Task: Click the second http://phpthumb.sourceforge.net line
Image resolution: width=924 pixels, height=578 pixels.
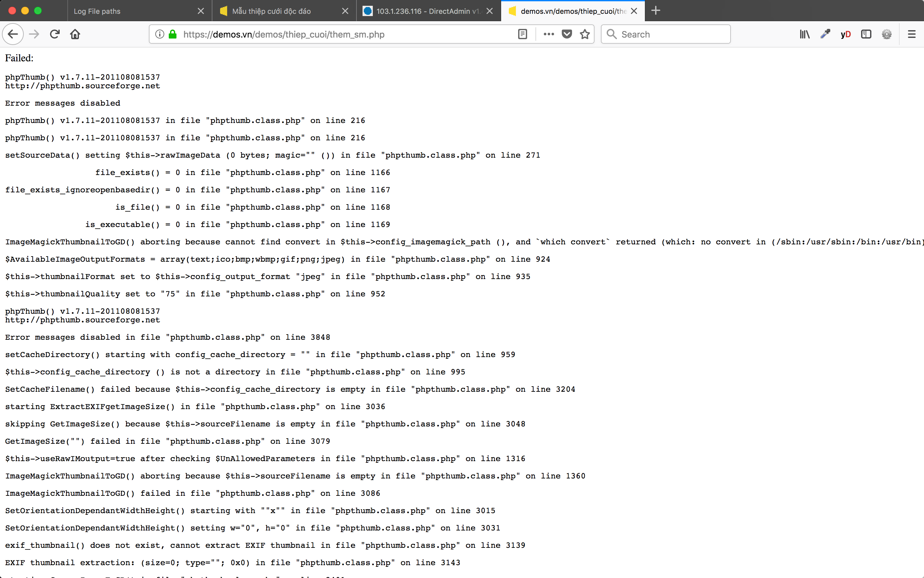Action: (x=82, y=320)
